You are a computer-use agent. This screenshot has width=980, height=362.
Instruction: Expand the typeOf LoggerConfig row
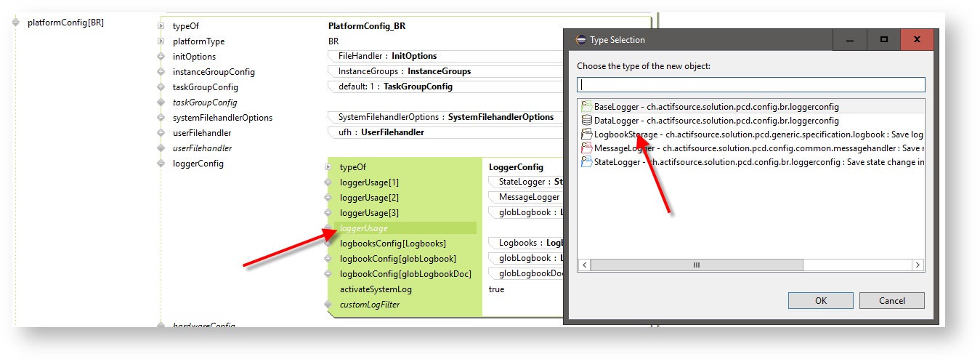pyautogui.click(x=328, y=167)
